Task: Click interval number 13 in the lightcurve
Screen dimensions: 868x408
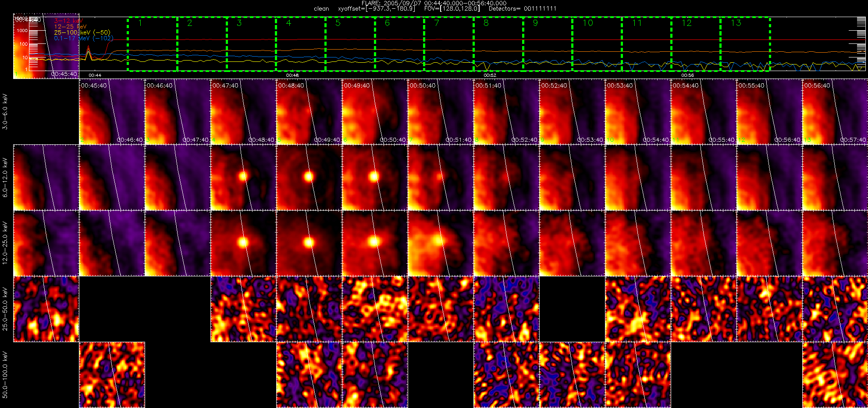Action: [x=736, y=23]
